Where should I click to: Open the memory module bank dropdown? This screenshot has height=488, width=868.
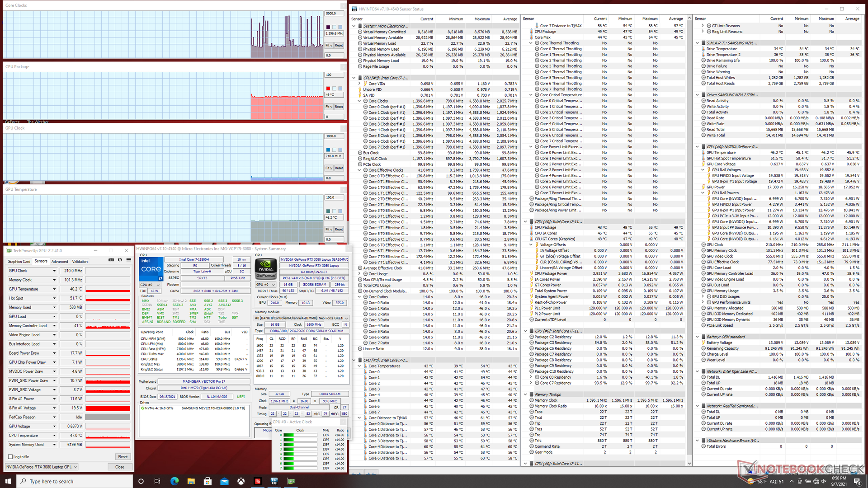tap(302, 318)
